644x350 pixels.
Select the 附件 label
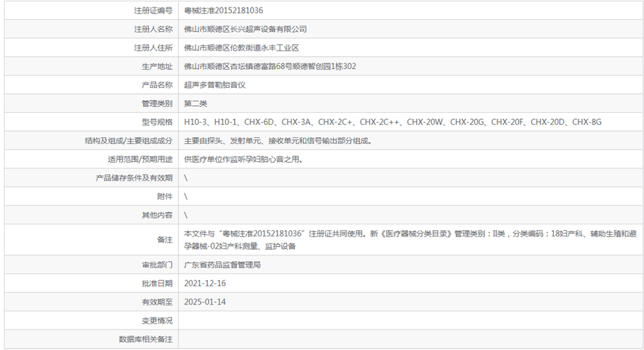coord(164,196)
